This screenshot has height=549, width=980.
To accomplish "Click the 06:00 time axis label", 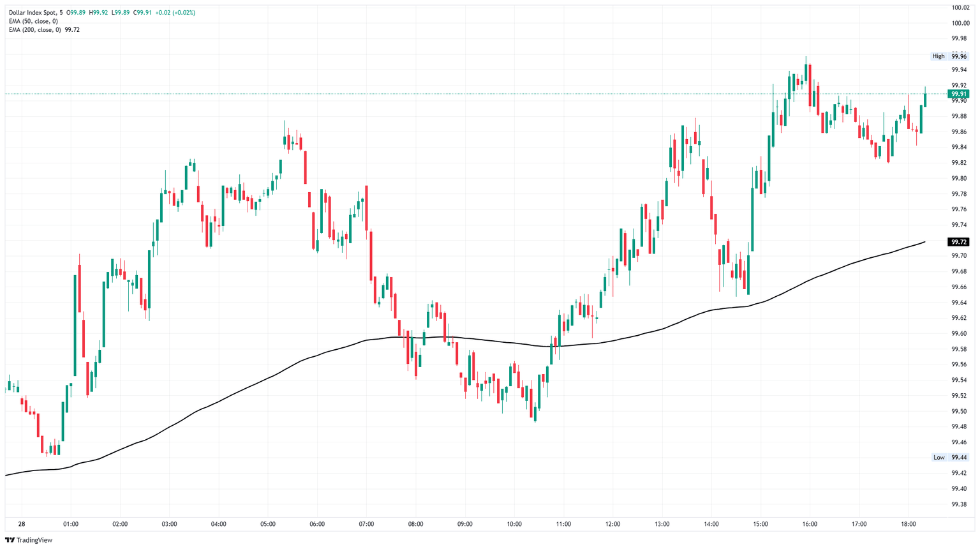I will coord(317,524).
